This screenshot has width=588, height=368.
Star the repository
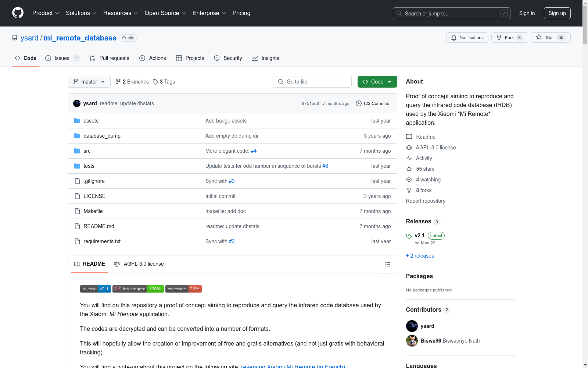point(551,38)
